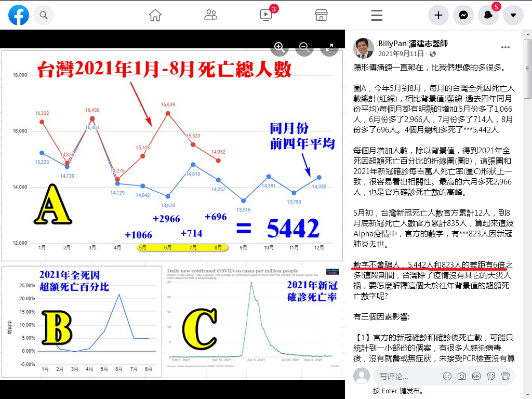Click the scrollbar up arrow
This screenshot has width=532, height=399.
click(528, 34)
